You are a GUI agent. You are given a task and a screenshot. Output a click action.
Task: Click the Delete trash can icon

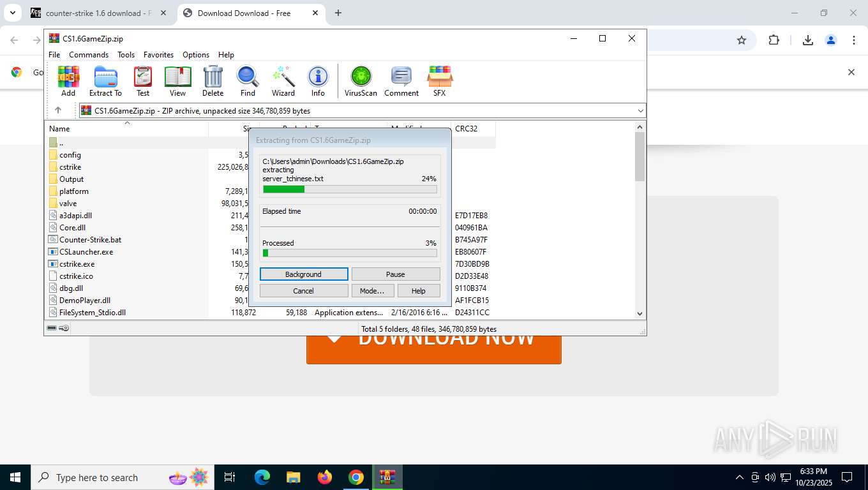213,81
